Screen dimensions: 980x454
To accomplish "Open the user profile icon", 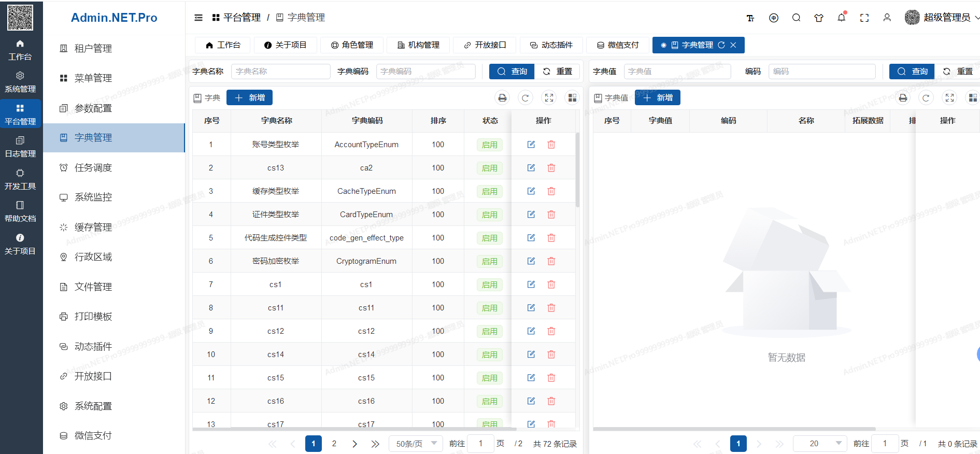I will click(887, 18).
